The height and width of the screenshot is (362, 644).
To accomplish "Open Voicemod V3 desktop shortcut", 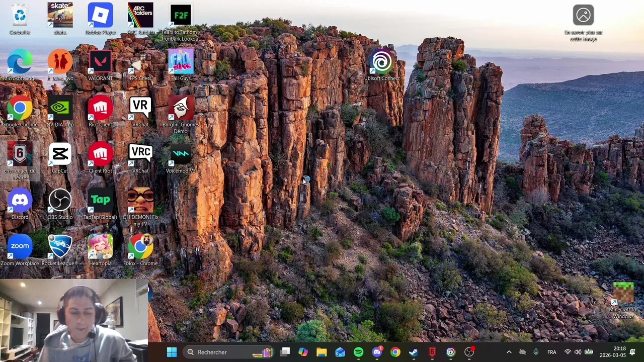I will [x=181, y=158].
